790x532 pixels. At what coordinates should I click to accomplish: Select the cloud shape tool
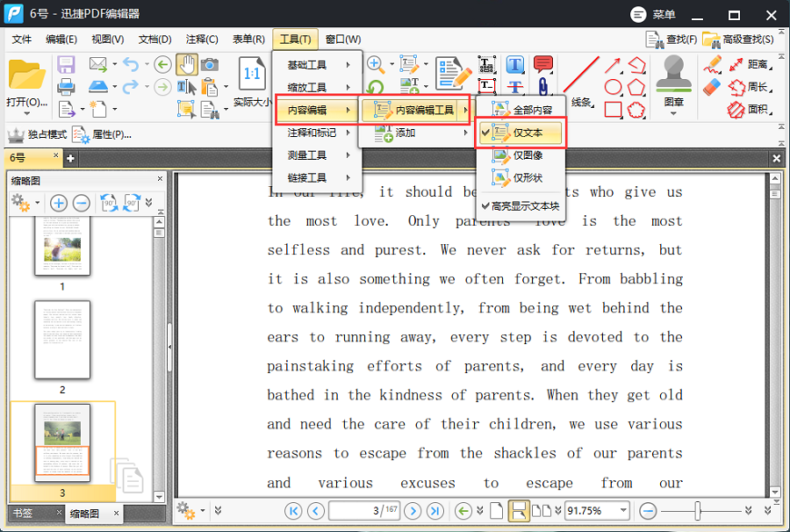636,110
